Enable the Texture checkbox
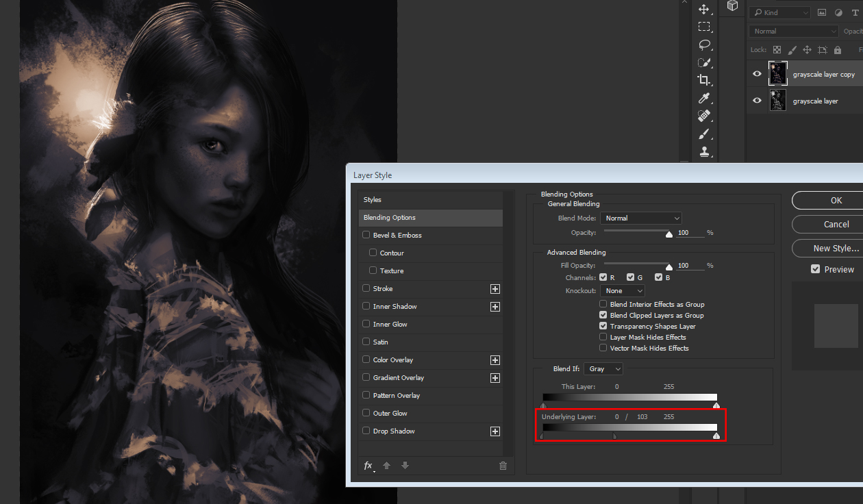This screenshot has width=863, height=504. click(x=373, y=270)
